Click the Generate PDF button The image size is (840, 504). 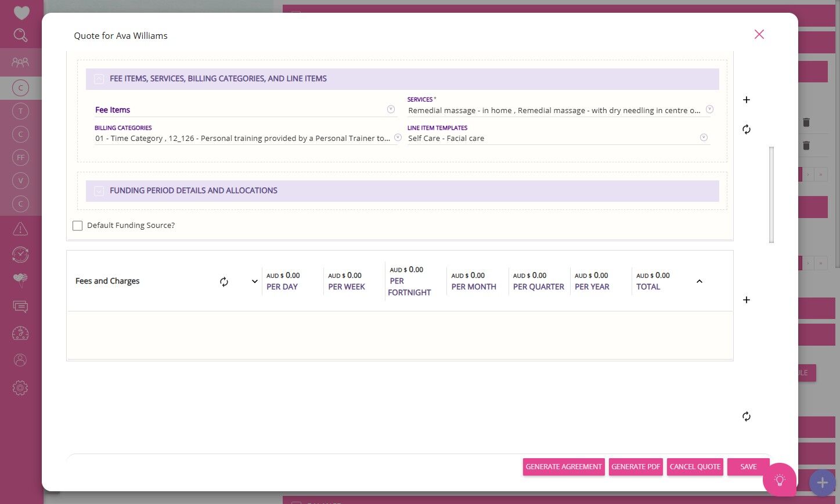(636, 467)
